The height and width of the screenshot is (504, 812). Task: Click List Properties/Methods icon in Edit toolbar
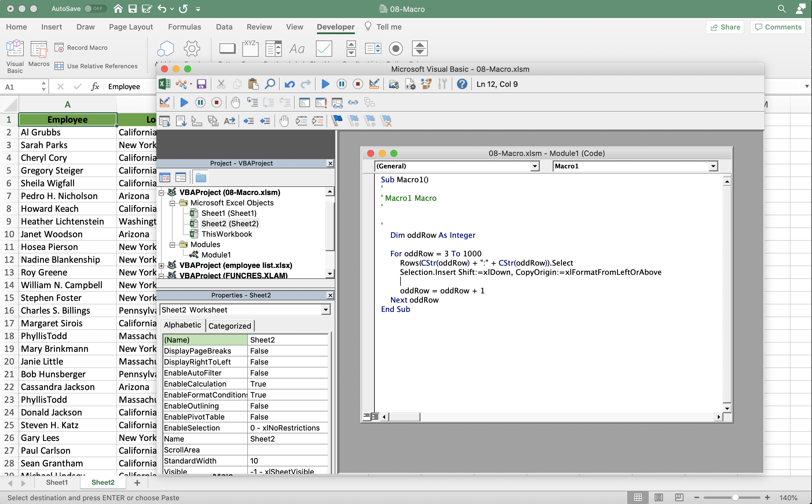coord(164,121)
